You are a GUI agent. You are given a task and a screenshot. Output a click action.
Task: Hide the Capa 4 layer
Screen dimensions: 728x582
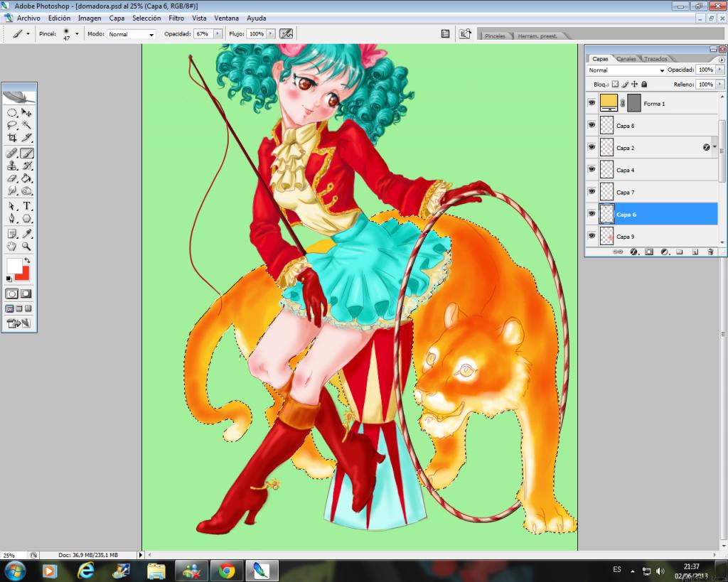pyautogui.click(x=591, y=169)
